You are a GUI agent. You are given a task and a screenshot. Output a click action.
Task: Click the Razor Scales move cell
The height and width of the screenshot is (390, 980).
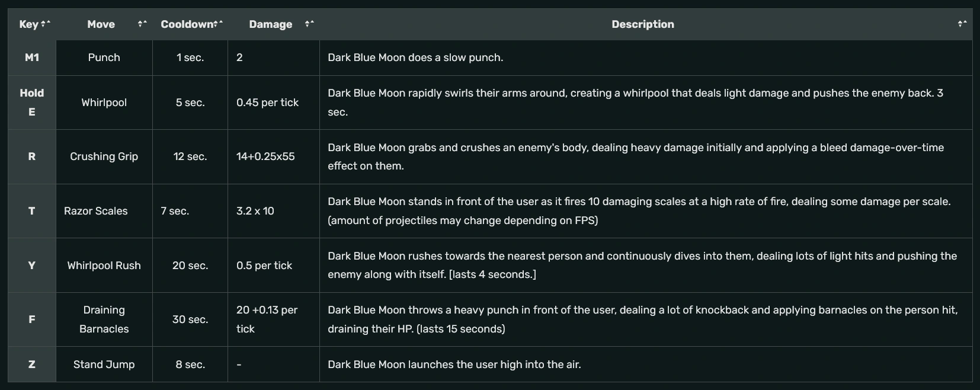(96, 211)
